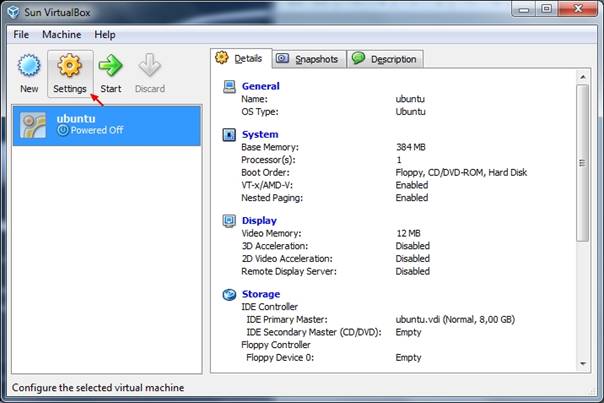The image size is (604, 403).
Task: Click the ubuntu VM OS icon
Action: pos(33,125)
